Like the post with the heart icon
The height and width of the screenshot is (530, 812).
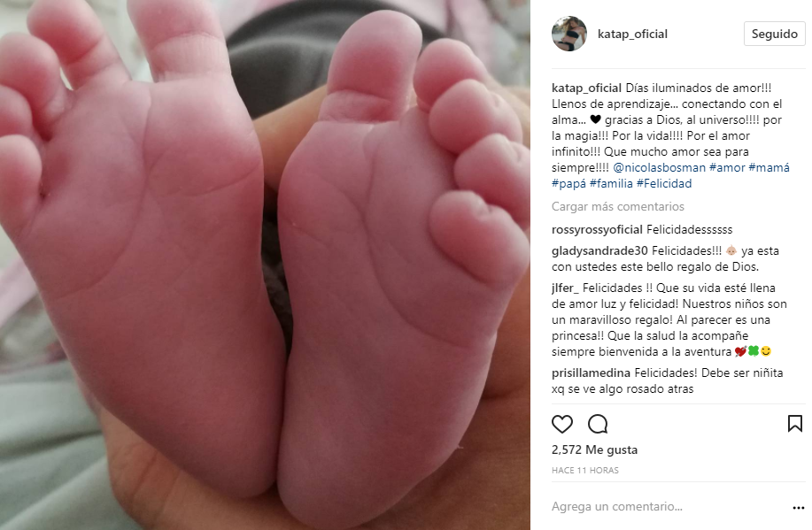(x=562, y=425)
